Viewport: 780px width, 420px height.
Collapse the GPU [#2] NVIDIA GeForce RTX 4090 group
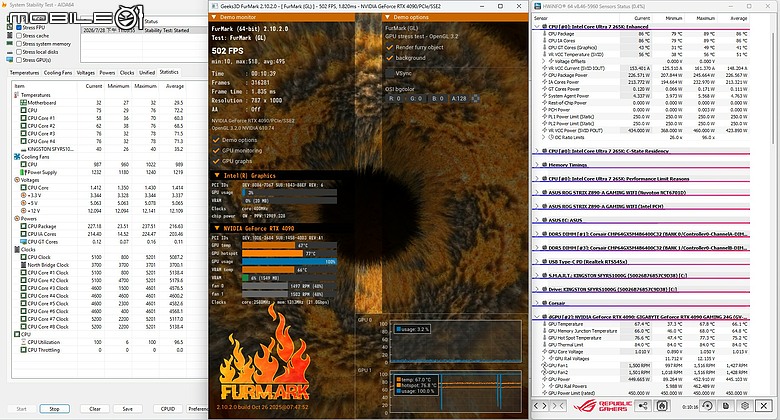(537, 317)
